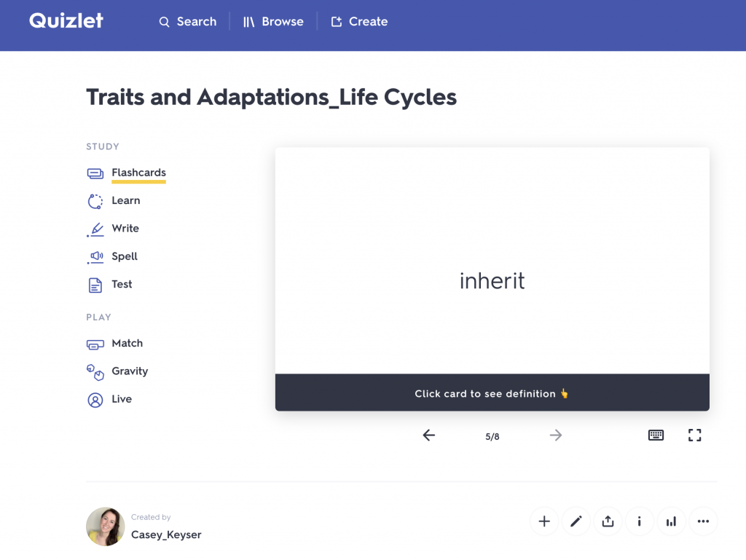Click the plus add-to-class icon
Image resolution: width=746 pixels, height=560 pixels.
click(544, 521)
